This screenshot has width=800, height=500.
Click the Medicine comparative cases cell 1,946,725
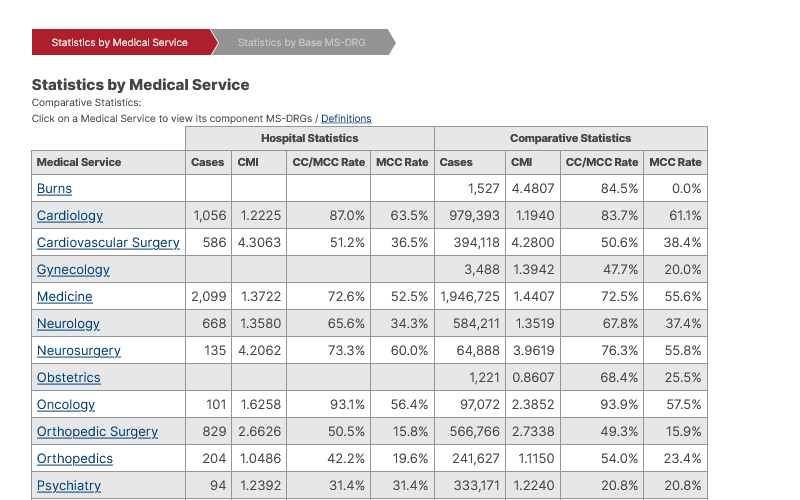click(470, 297)
